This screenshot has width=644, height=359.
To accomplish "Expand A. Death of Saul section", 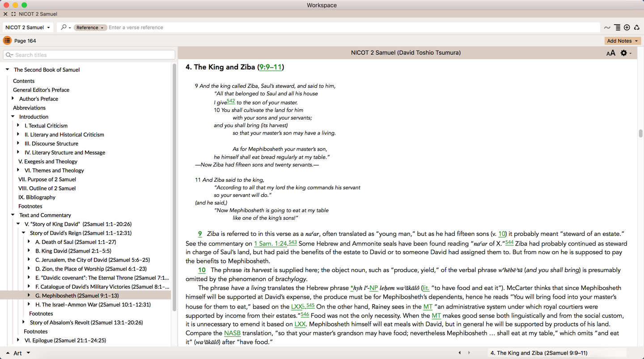I will pyautogui.click(x=29, y=242).
